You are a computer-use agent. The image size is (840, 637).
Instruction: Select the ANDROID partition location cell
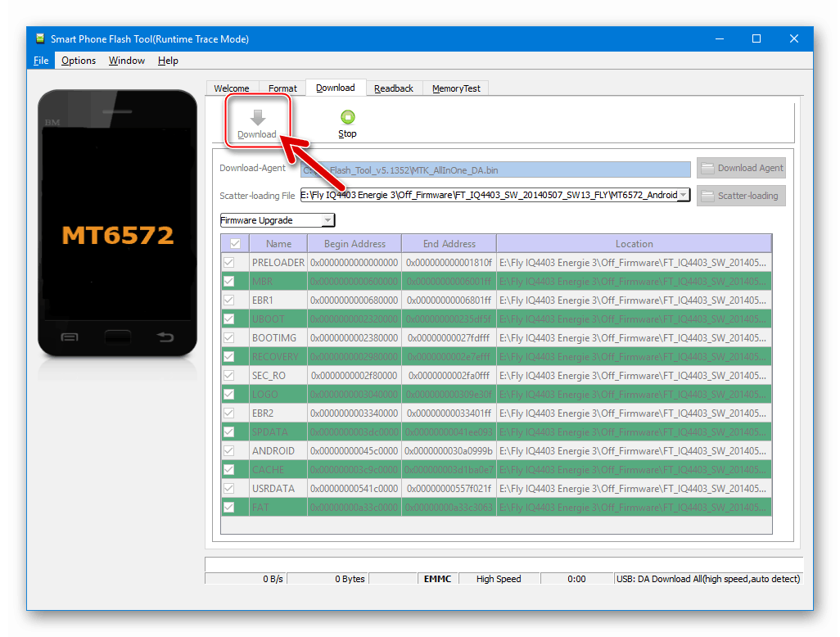pyautogui.click(x=633, y=451)
